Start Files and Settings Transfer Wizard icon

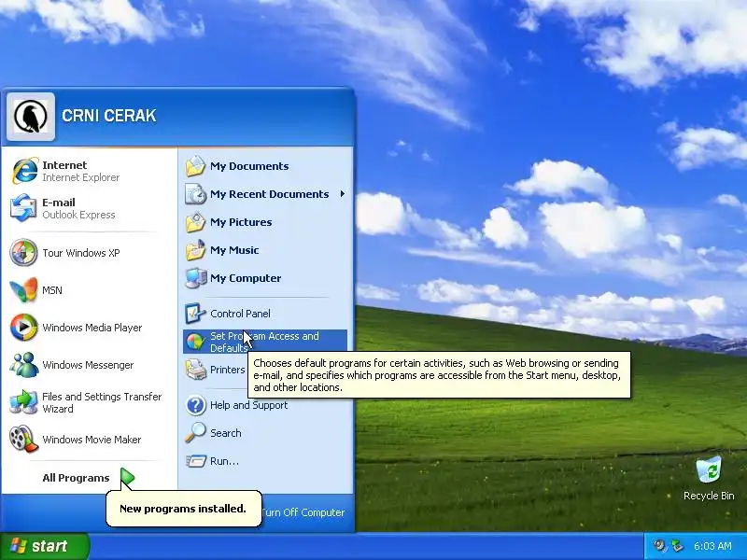coord(24,402)
